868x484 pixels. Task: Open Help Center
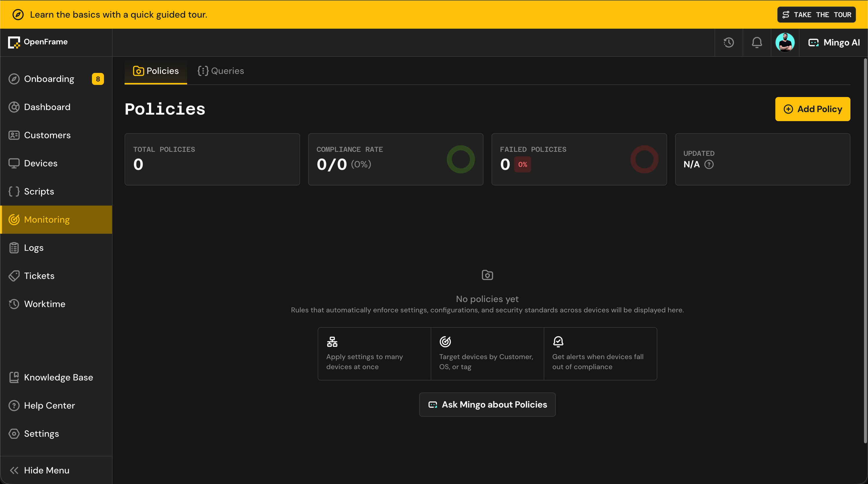(x=56, y=406)
